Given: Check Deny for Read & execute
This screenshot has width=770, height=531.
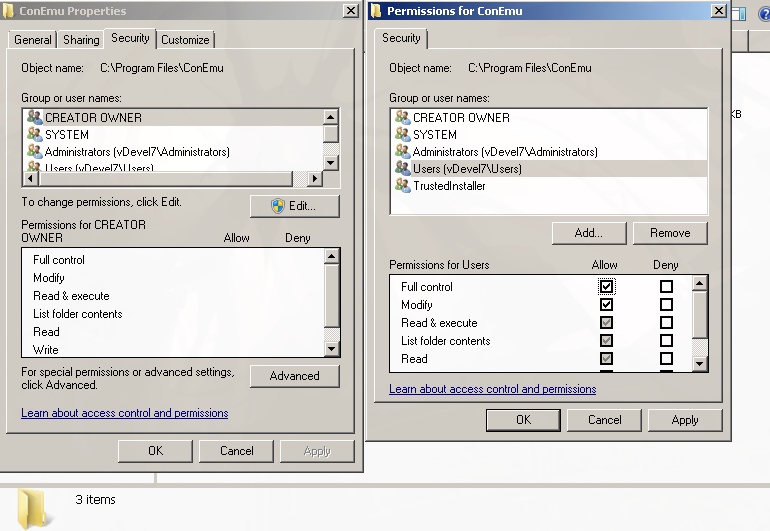Looking at the screenshot, I should coord(666,322).
